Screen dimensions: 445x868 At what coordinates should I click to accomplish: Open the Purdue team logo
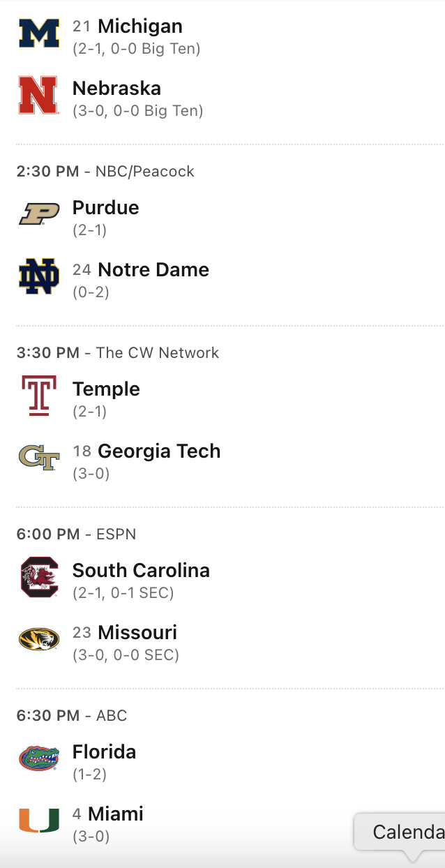[39, 215]
